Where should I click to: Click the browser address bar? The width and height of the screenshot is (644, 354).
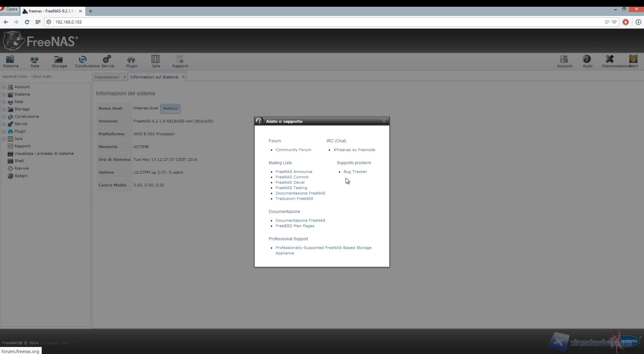tap(303, 22)
